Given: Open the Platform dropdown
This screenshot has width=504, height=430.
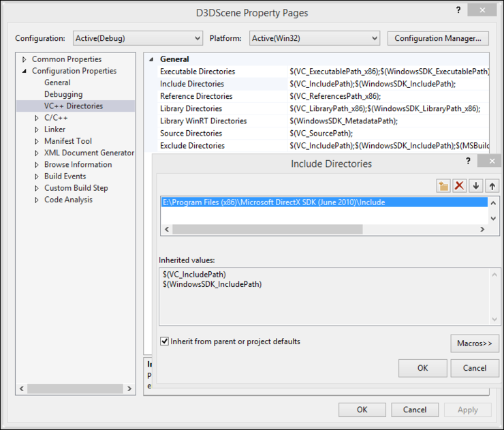Looking at the screenshot, I should point(314,38).
